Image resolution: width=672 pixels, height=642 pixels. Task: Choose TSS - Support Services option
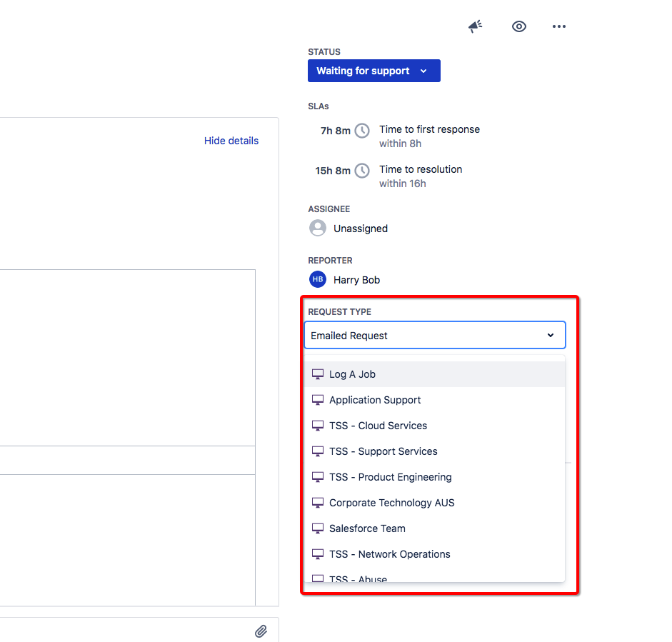pyautogui.click(x=435, y=451)
